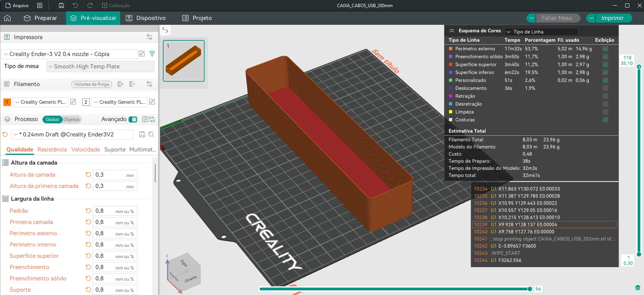Click the search settings magnifier icon
This screenshot has height=295, width=644.
click(x=151, y=135)
